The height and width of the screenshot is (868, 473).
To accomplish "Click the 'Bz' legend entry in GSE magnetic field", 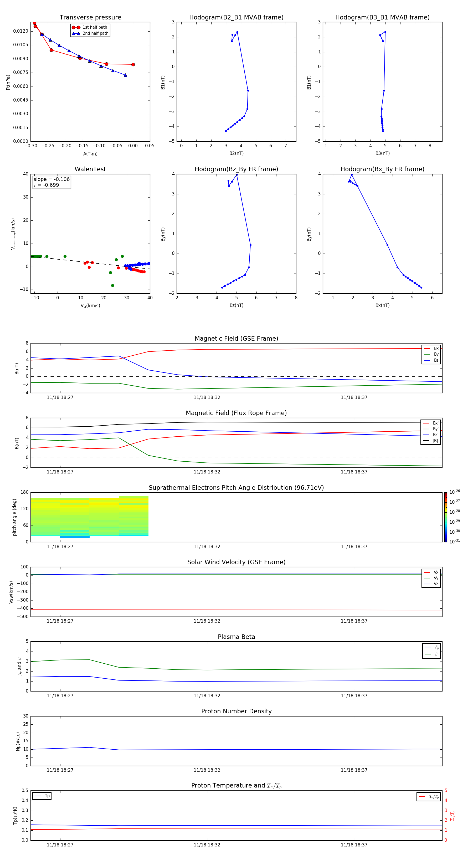I will (431, 360).
